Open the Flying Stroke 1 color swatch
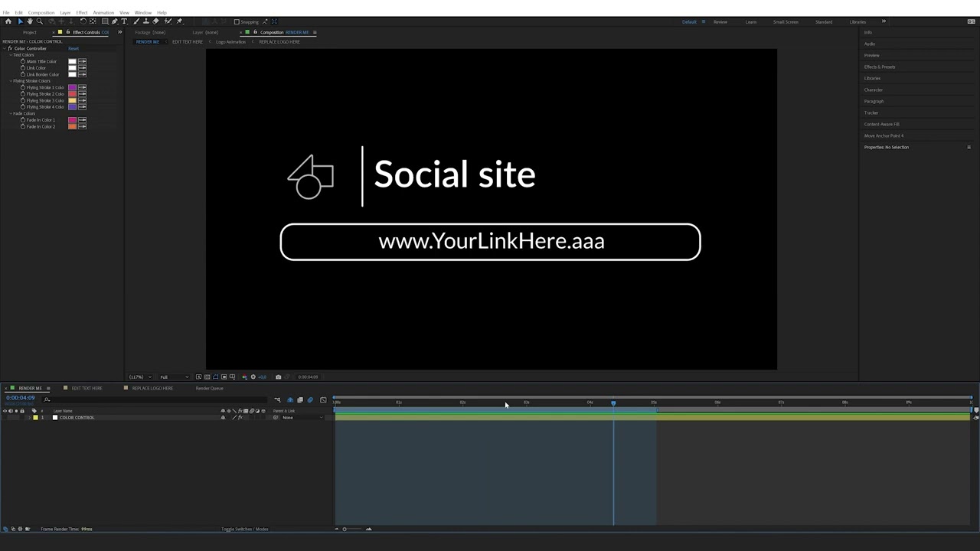This screenshot has width=980, height=551. pyautogui.click(x=72, y=88)
